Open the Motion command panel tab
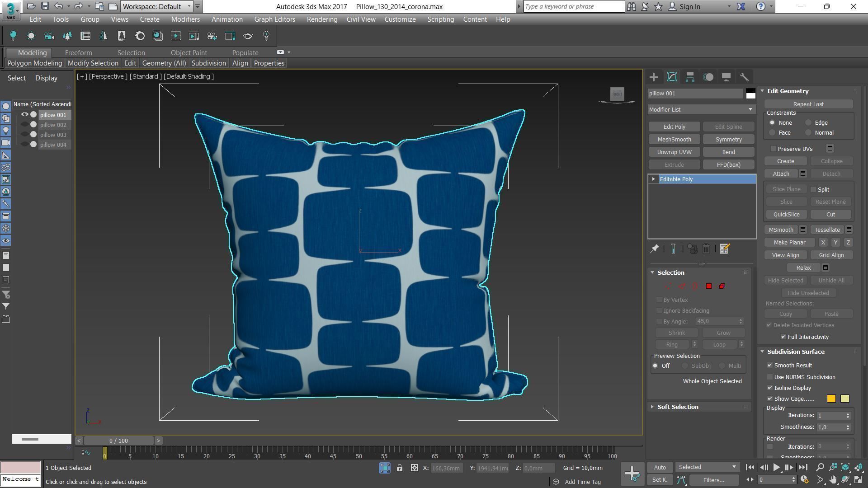868x488 pixels. click(x=708, y=77)
